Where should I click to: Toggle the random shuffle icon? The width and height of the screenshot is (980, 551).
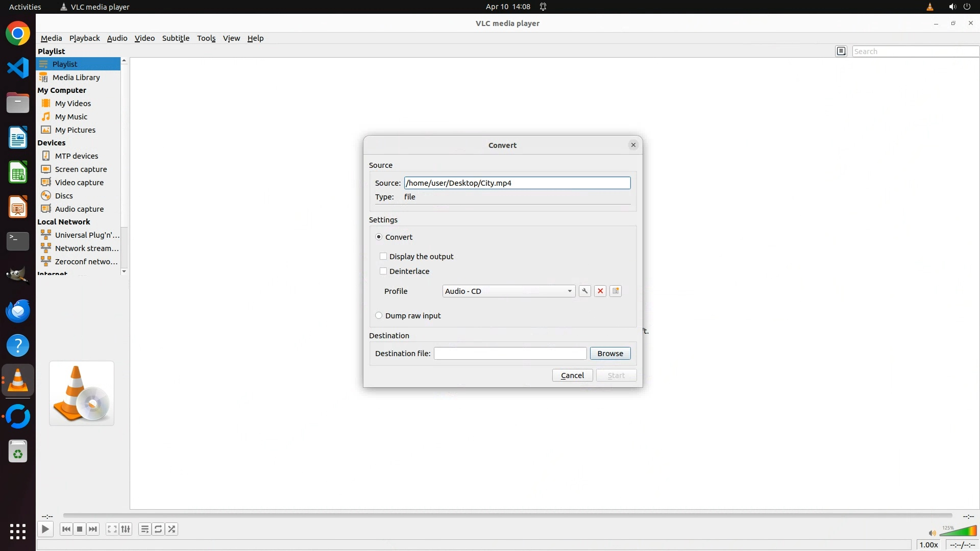coord(172,529)
